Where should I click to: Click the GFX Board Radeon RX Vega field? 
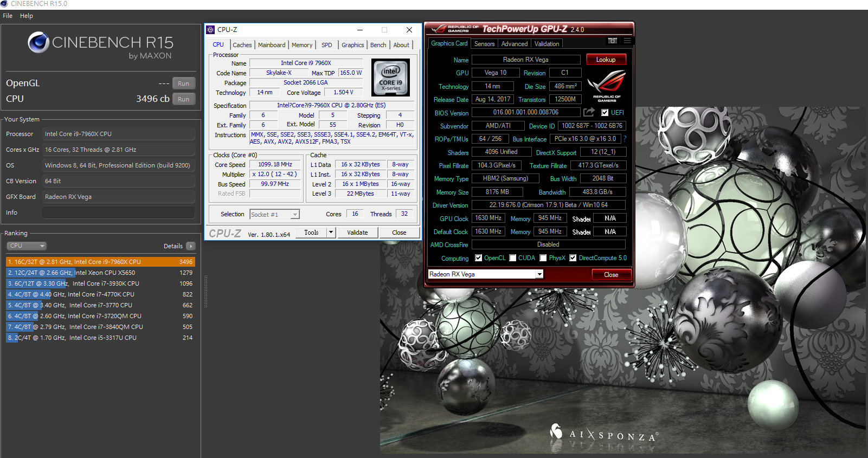pyautogui.click(x=119, y=197)
